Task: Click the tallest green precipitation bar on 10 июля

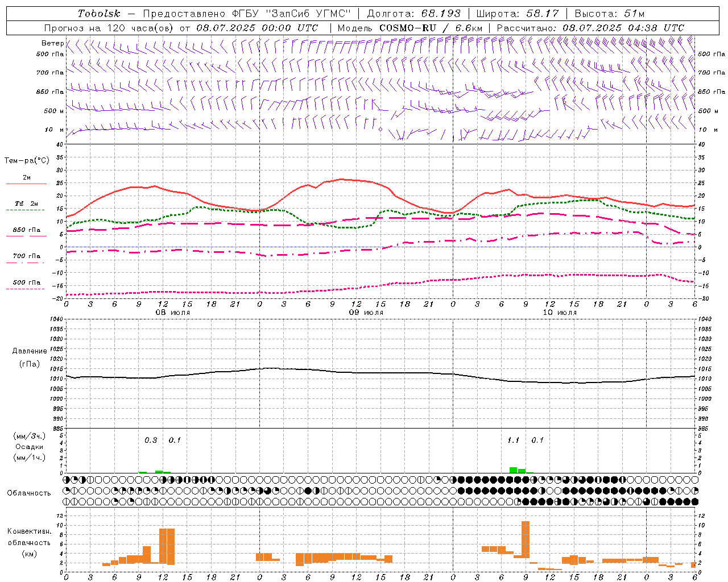Action: click(x=514, y=470)
